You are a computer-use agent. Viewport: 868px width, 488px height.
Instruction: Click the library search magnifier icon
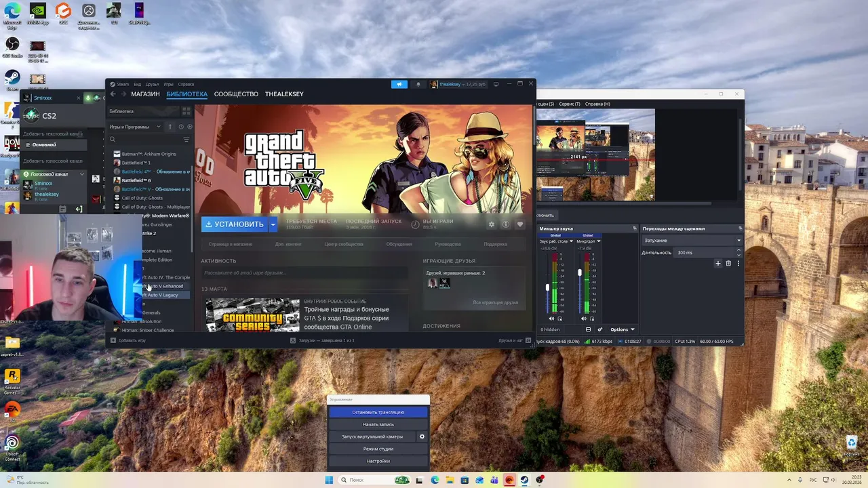113,140
